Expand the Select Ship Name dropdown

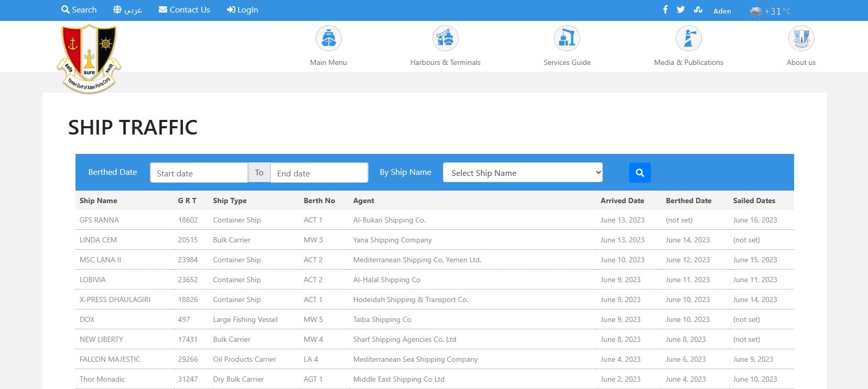click(x=523, y=173)
